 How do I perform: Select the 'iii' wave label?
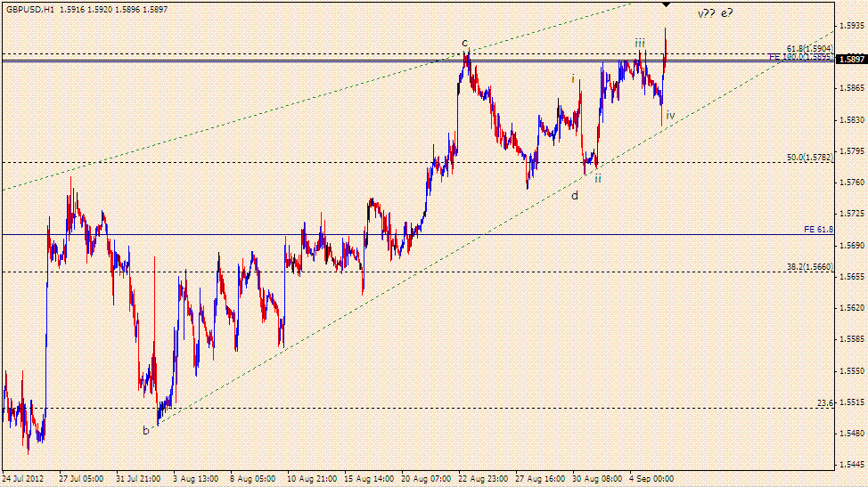(640, 43)
